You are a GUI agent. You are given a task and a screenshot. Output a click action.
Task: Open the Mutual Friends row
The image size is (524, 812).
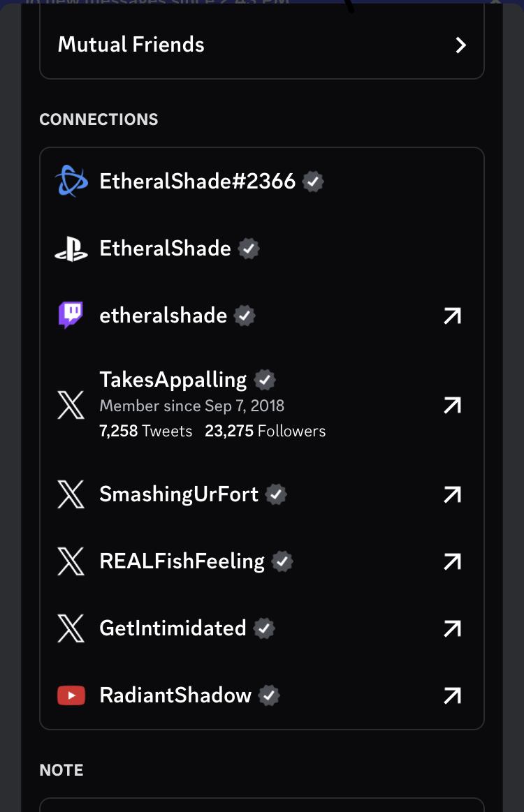pos(262,45)
